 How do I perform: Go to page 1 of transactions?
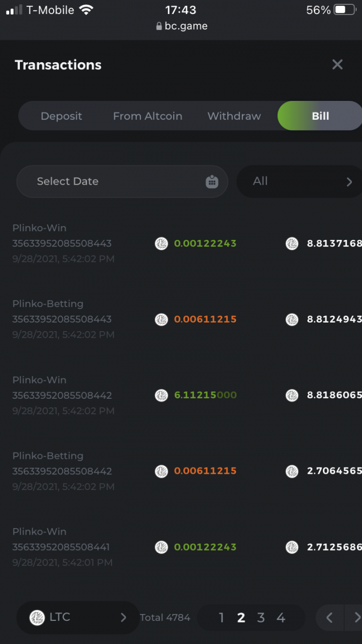click(x=221, y=618)
